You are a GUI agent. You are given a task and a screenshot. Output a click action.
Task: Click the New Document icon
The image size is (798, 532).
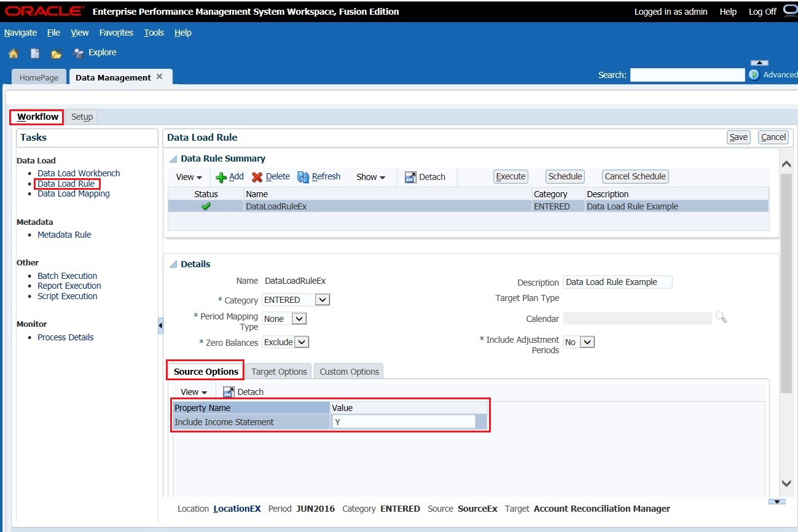point(35,53)
